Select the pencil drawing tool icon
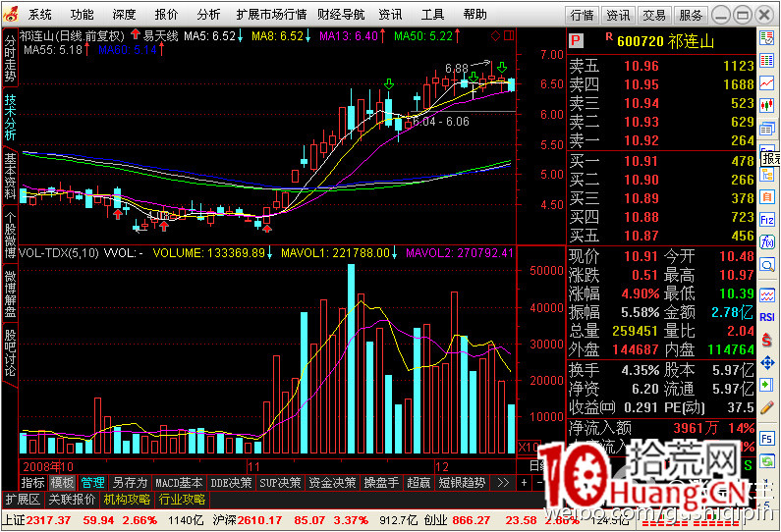This screenshot has height=532, width=781. [x=767, y=408]
